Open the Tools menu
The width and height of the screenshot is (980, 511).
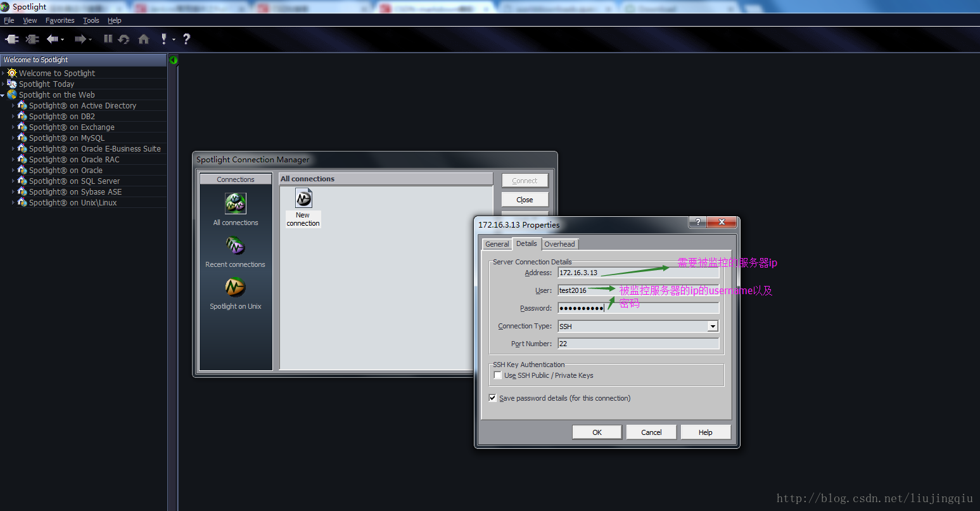[x=91, y=20]
